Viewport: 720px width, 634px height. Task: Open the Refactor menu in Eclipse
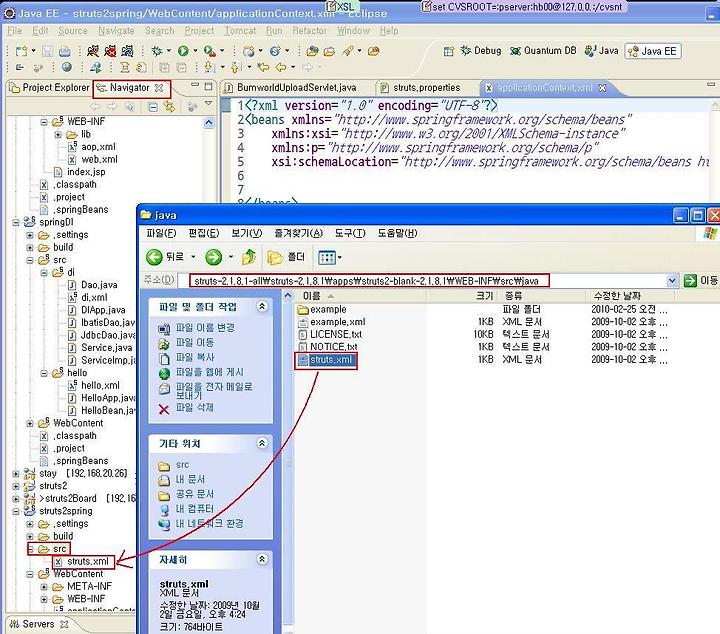click(x=309, y=31)
